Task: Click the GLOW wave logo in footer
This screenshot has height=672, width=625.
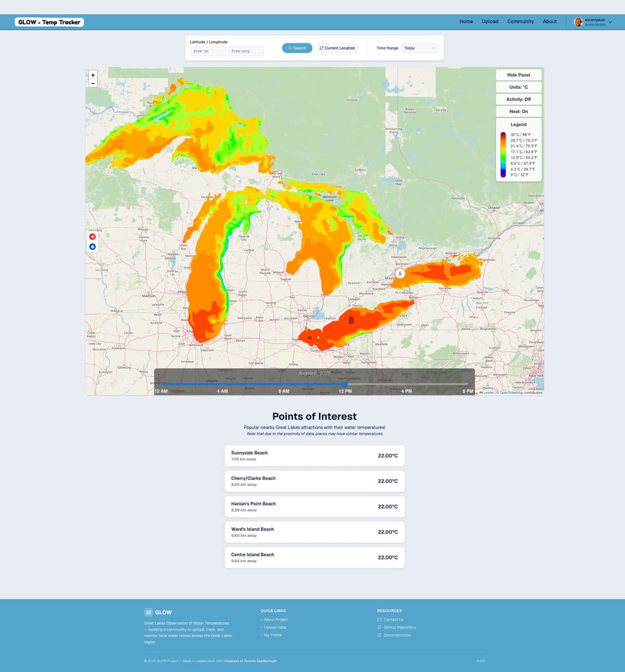Action: [x=148, y=612]
